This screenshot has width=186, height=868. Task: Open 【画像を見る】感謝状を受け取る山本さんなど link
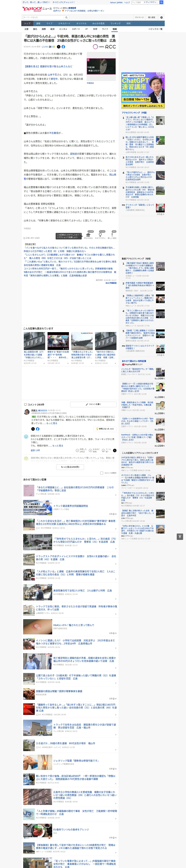point(48,66)
